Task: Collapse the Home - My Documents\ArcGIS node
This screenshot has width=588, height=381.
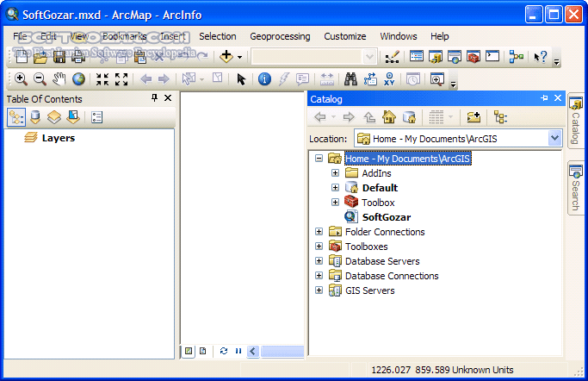Action: [x=319, y=158]
